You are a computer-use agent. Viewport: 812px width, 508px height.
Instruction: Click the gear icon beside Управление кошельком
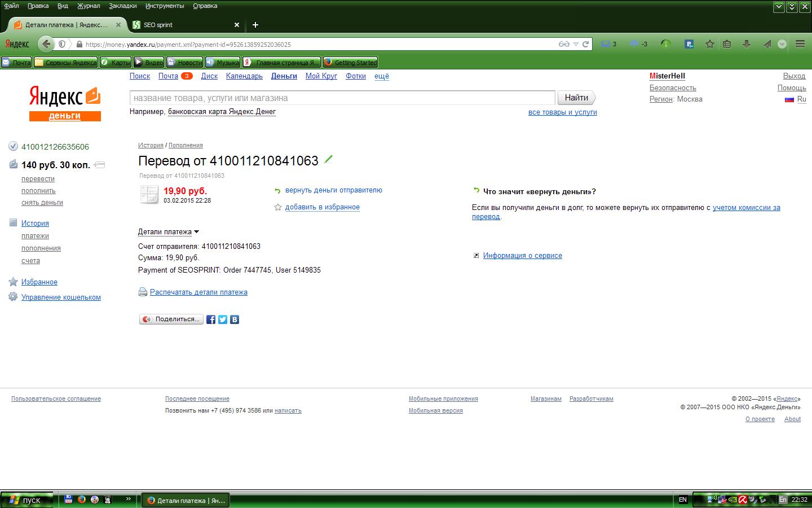tap(13, 297)
